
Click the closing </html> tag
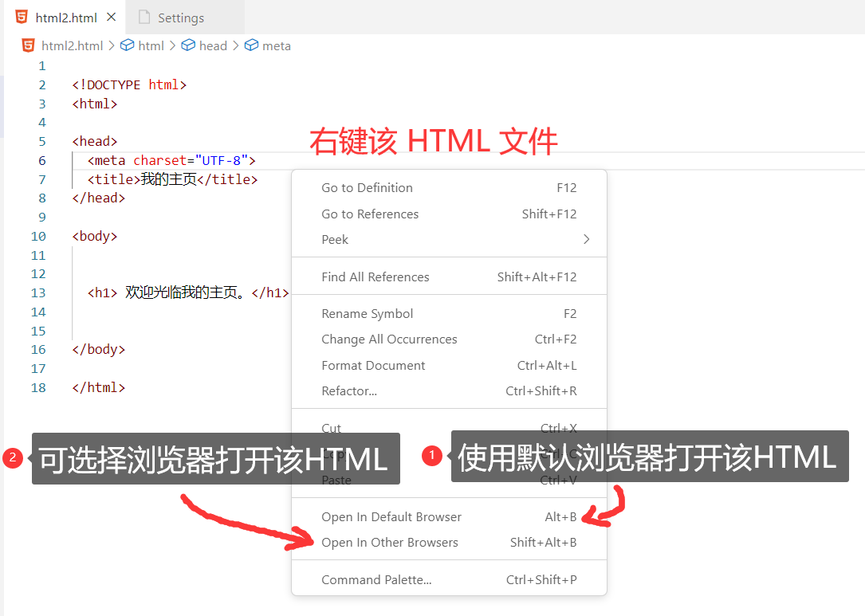[x=98, y=387]
